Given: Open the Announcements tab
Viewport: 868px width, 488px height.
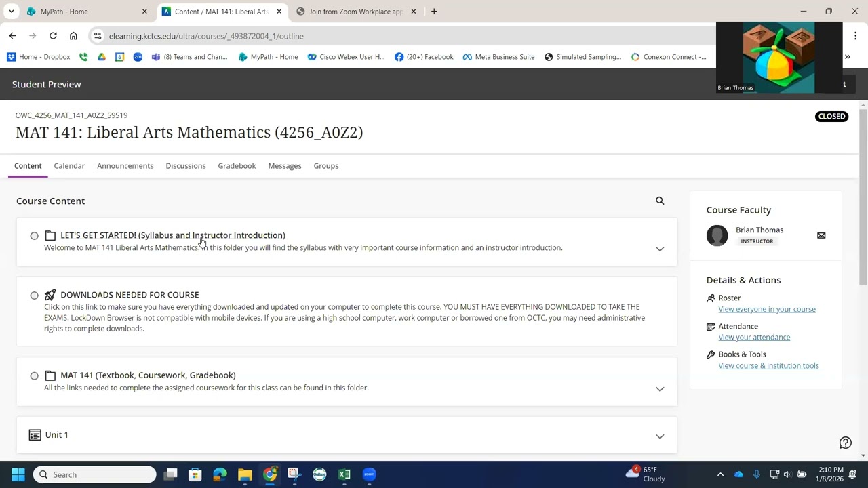Looking at the screenshot, I should coord(125,165).
